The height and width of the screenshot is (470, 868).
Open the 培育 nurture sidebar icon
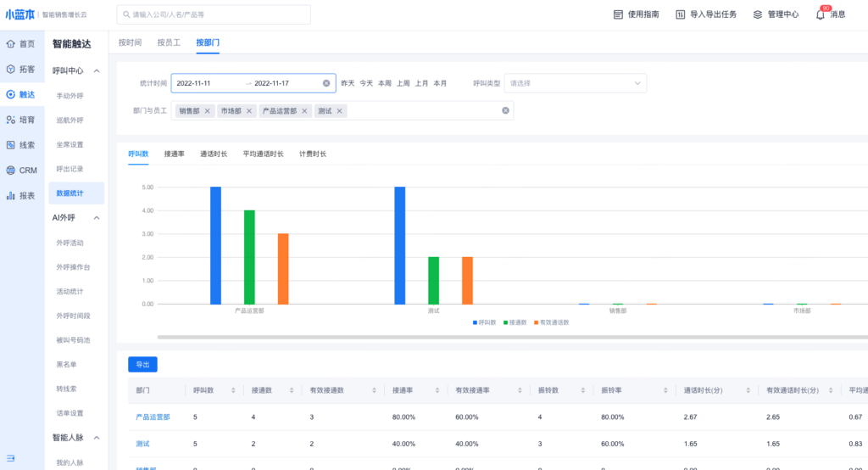point(11,120)
